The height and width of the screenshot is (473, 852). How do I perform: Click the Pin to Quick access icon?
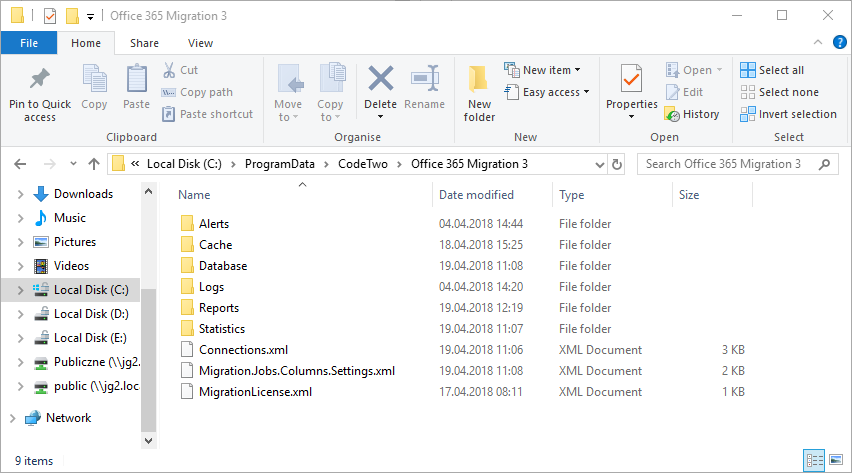pyautogui.click(x=39, y=79)
